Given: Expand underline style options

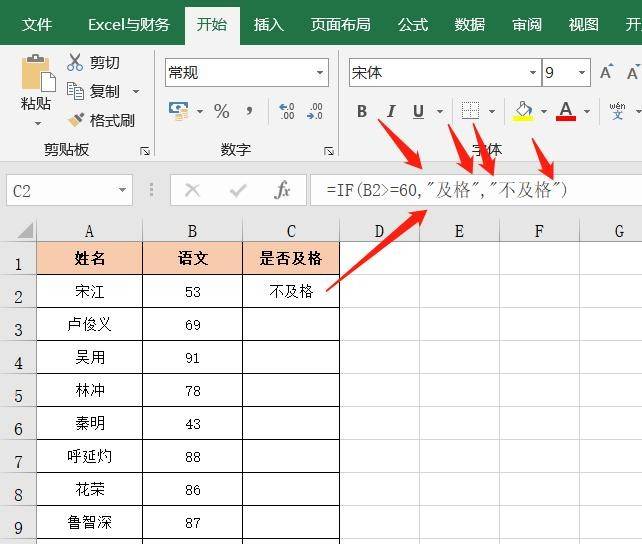Looking at the screenshot, I should pyautogui.click(x=440, y=111).
